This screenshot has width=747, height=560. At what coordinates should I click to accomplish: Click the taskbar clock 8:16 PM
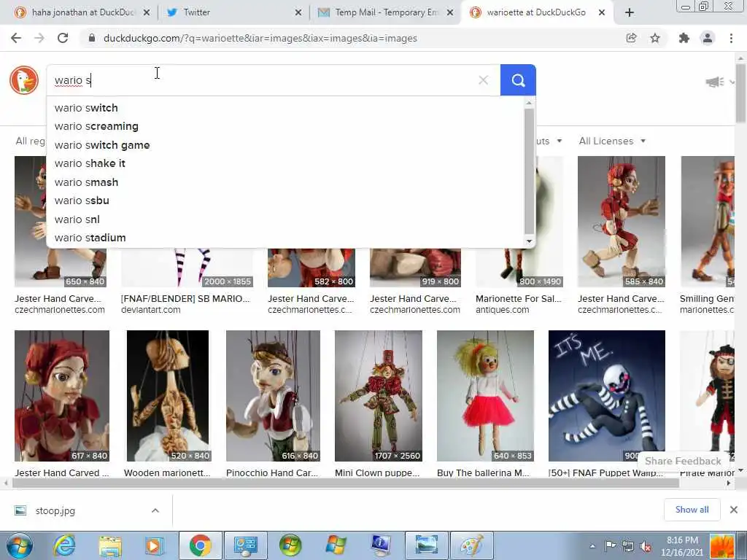pos(682,540)
